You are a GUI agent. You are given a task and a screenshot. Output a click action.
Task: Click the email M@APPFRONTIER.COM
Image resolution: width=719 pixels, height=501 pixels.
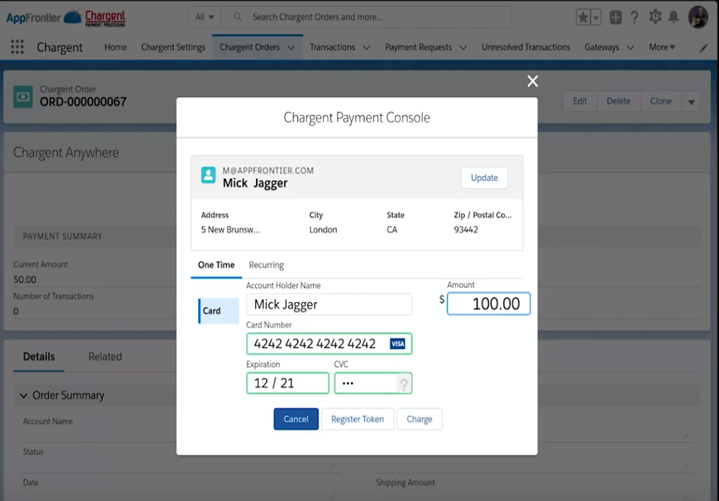(x=268, y=171)
